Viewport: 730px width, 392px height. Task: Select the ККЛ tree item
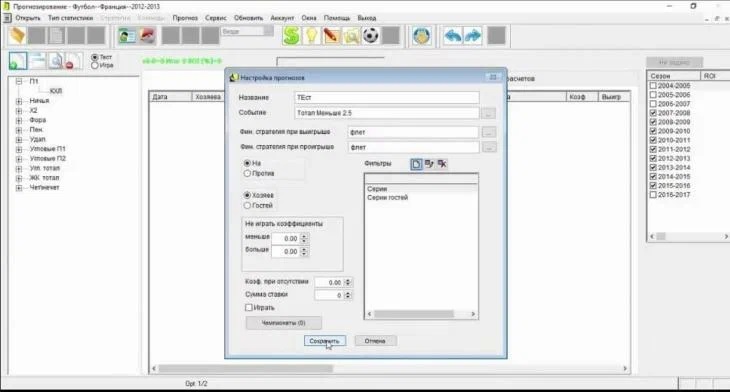(56, 91)
